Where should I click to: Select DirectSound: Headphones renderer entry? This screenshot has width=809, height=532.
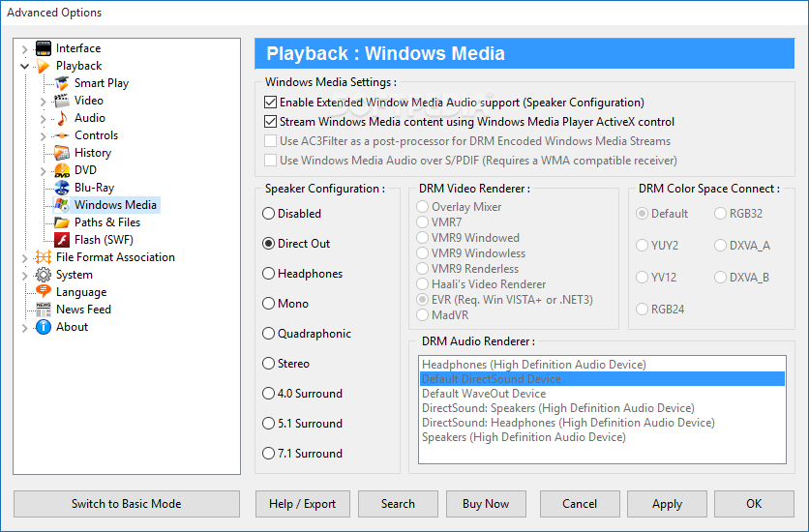[602, 422]
